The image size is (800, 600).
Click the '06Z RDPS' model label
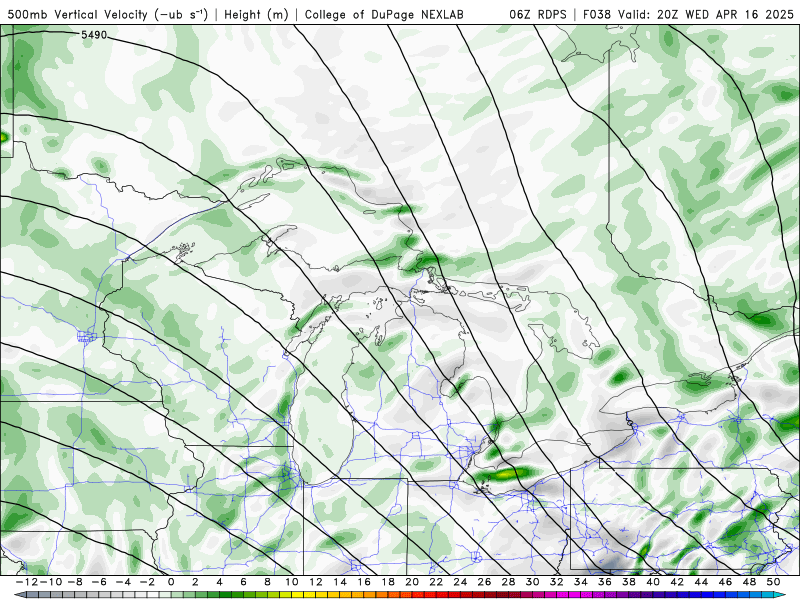click(x=538, y=15)
